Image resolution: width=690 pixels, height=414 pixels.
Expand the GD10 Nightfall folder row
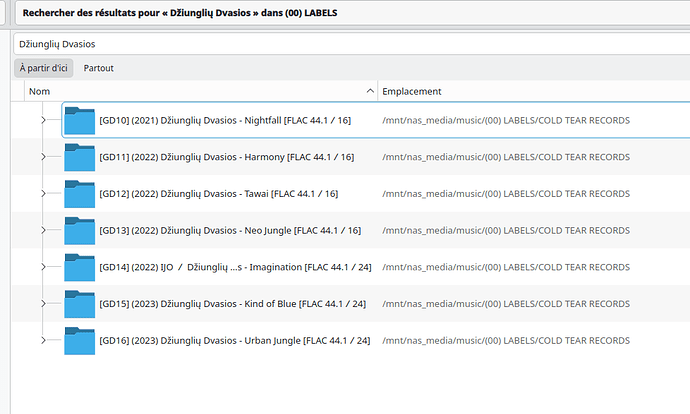click(x=43, y=120)
